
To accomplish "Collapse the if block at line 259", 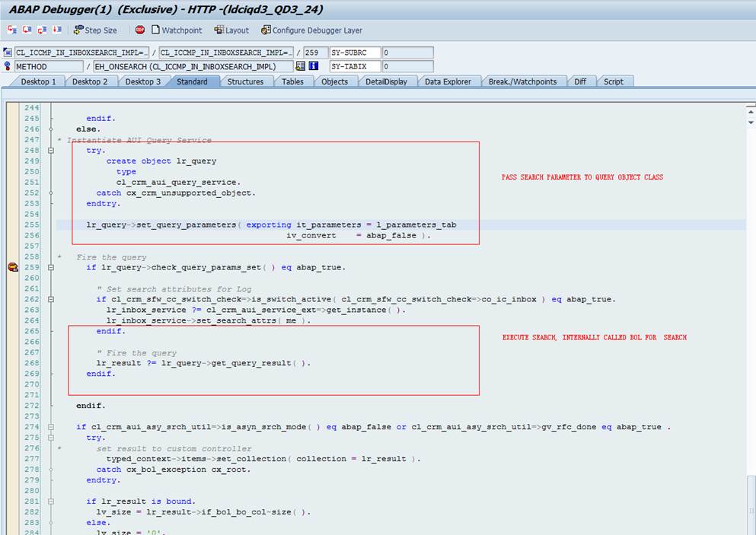I will pos(51,268).
